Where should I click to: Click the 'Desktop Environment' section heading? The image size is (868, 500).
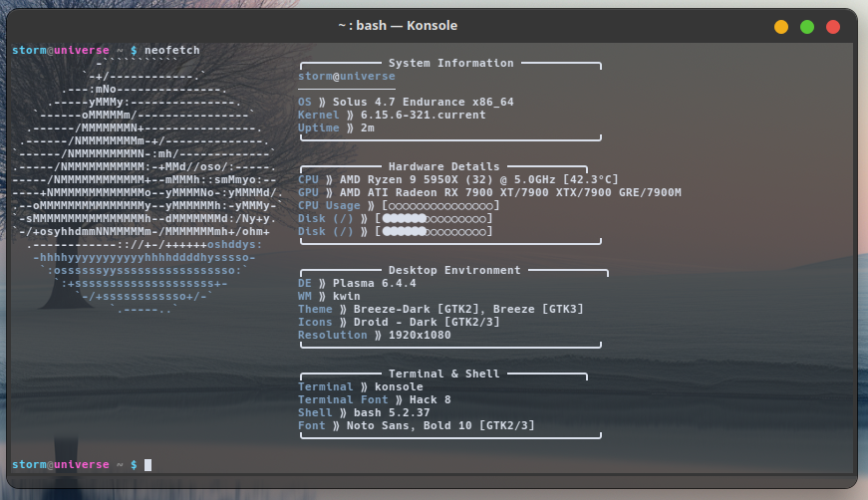click(454, 270)
